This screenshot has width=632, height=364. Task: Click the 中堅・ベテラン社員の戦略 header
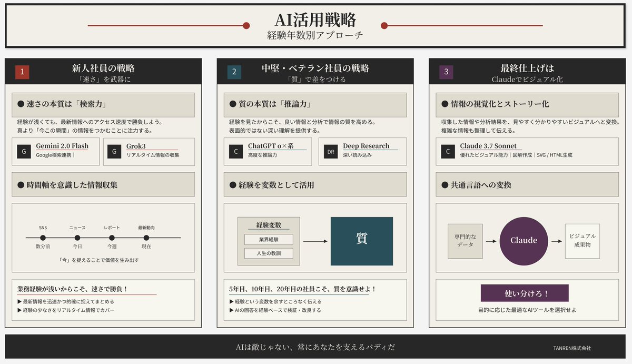(315, 68)
